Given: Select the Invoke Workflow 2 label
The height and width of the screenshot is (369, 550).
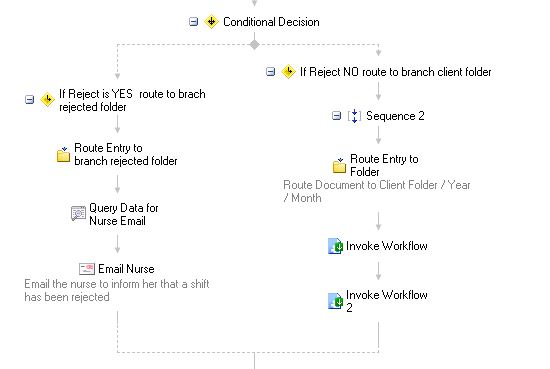Looking at the screenshot, I should 387,301.
